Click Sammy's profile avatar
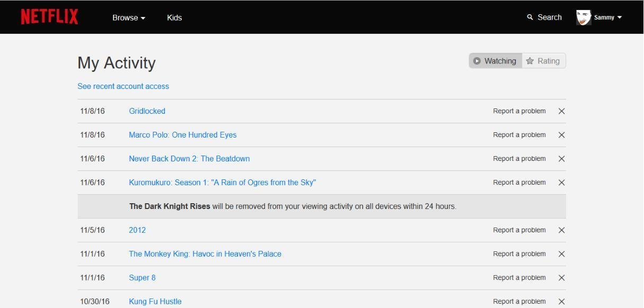 (x=584, y=17)
